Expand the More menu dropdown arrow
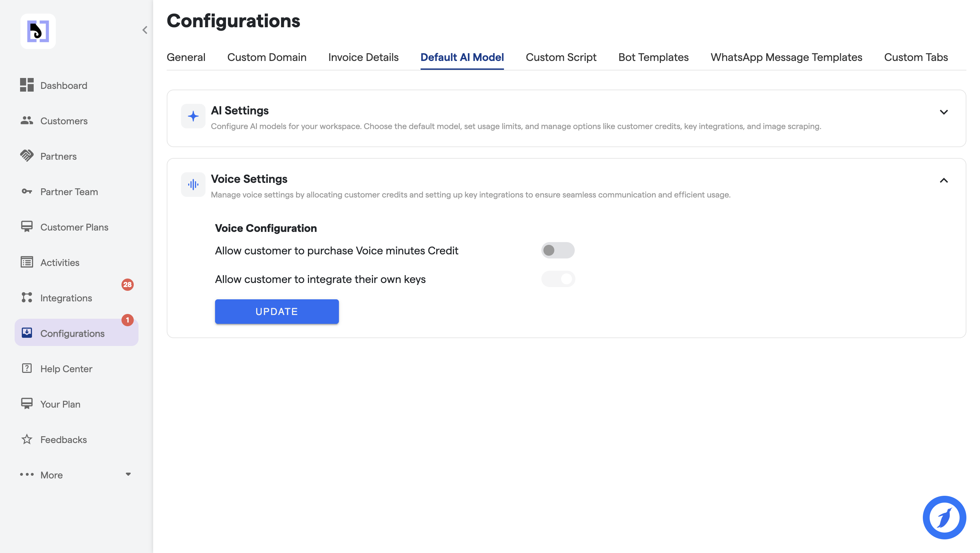Screen dimensions: 980x553 tap(128, 474)
